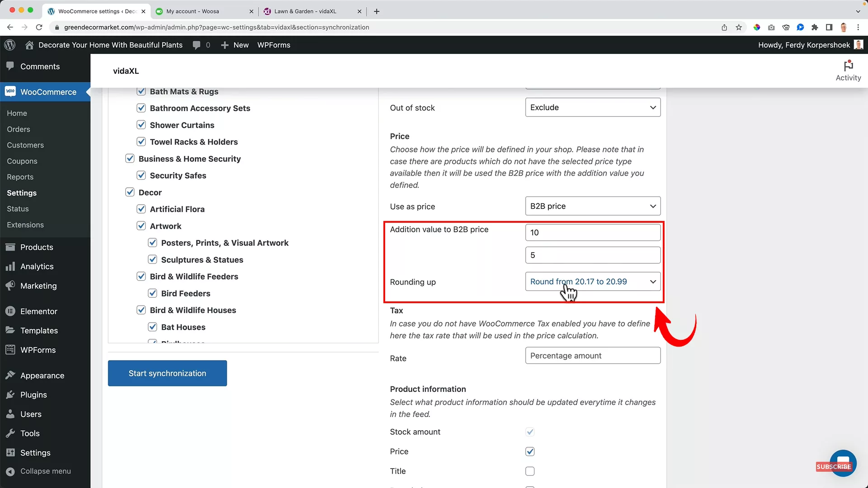Open the WPForms sidebar icon
Screen dimensions: 868x488
point(10,350)
